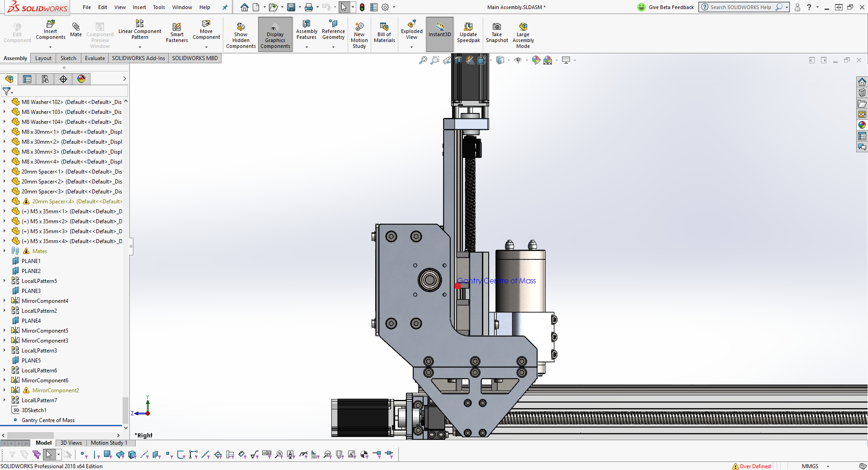The image size is (868, 470).
Task: Open Linear Component Pattern dropdown arrow
Action: 140,47
